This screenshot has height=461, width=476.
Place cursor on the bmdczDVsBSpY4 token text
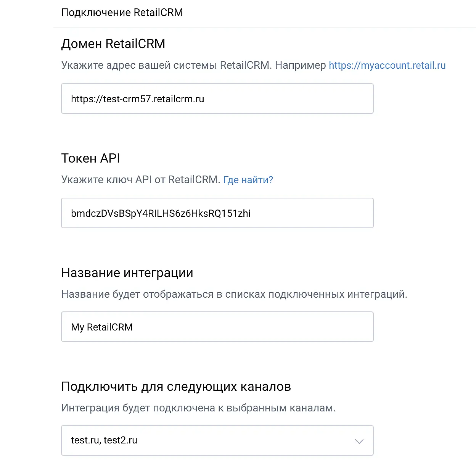coord(160,213)
